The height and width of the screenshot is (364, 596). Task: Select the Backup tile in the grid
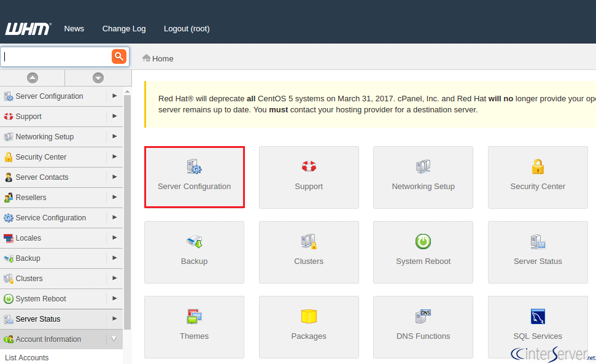(x=194, y=252)
